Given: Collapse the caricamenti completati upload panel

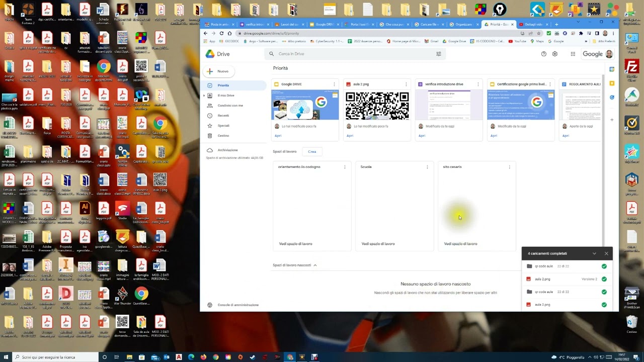Looking at the screenshot, I should (x=594, y=253).
